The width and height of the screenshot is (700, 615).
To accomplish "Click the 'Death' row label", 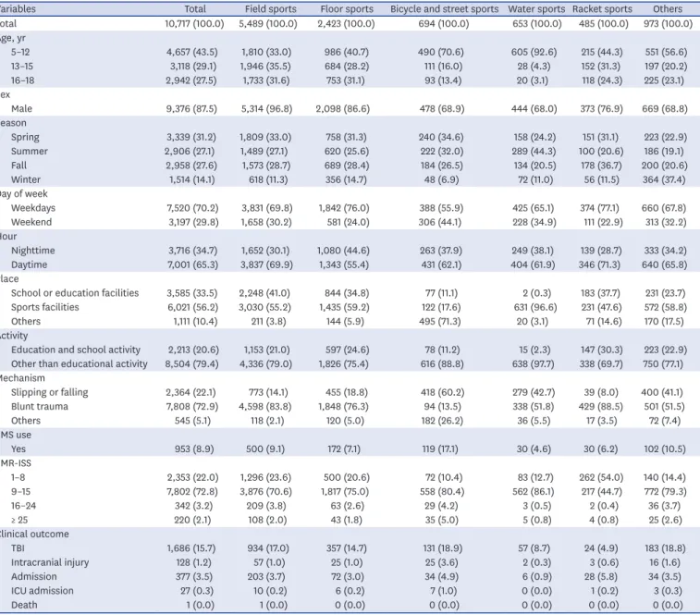I will pos(24,605).
